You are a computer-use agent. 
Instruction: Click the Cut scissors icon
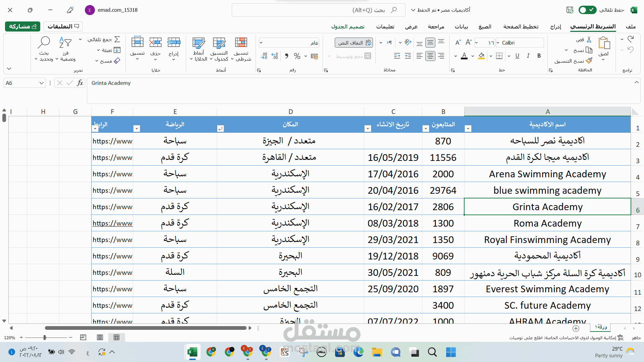tap(589, 40)
